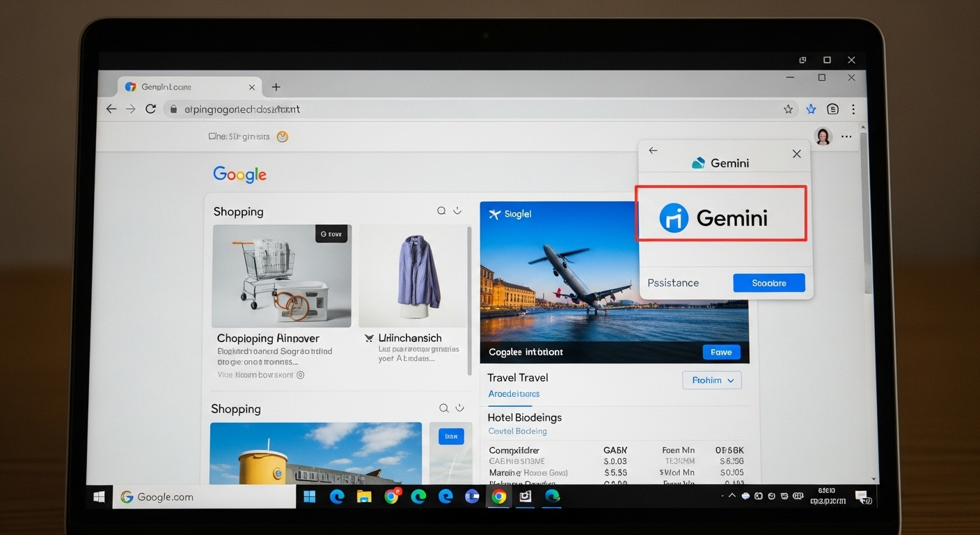The image size is (980, 535).
Task: Click the 'Travel Travel' heading
Action: coord(518,378)
